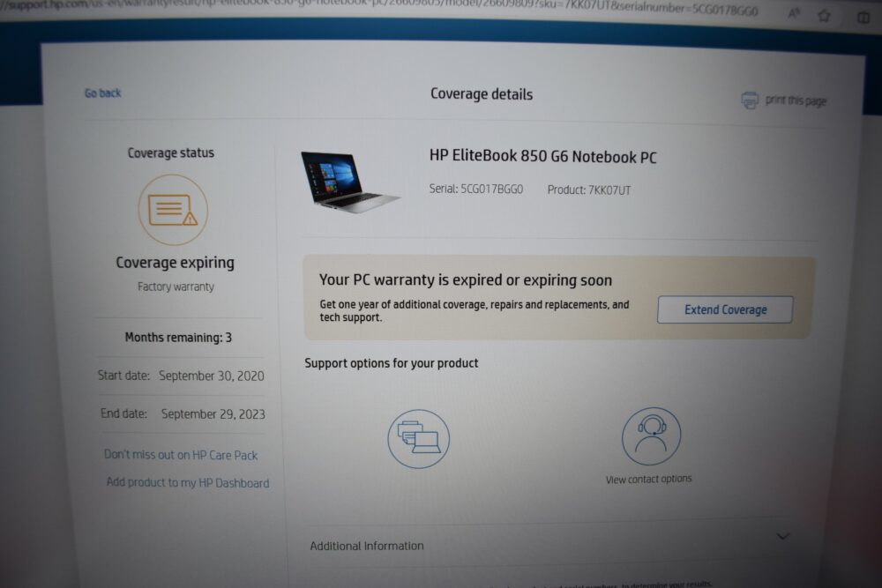The image size is (882, 588).
Task: Click print this page link
Action: (x=796, y=100)
